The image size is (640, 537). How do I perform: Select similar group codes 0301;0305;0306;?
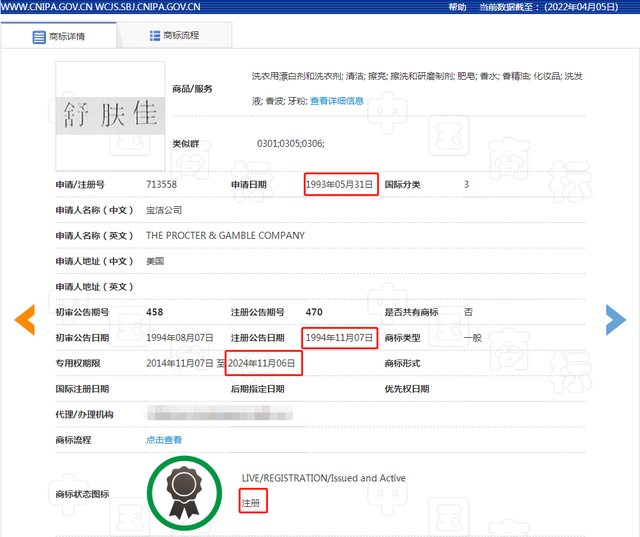coord(291,143)
